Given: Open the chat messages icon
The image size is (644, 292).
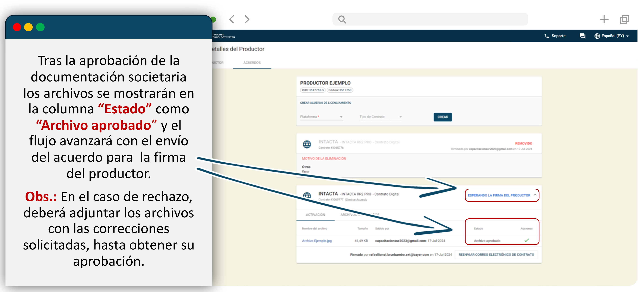Looking at the screenshot, I should (582, 36).
